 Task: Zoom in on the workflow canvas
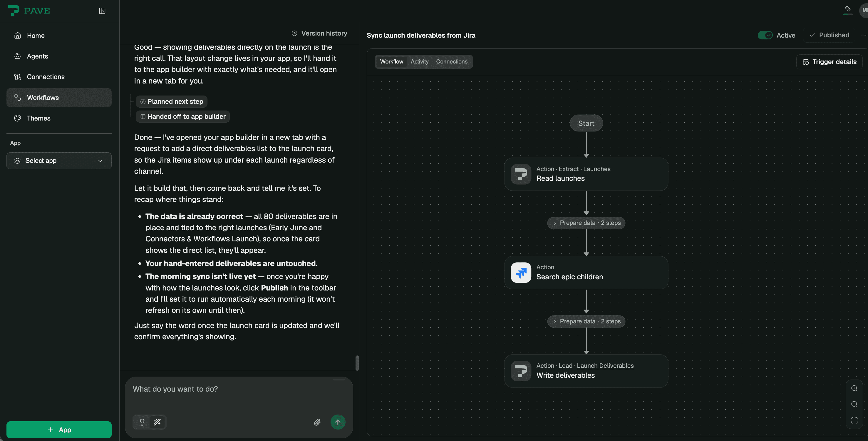coord(854,388)
